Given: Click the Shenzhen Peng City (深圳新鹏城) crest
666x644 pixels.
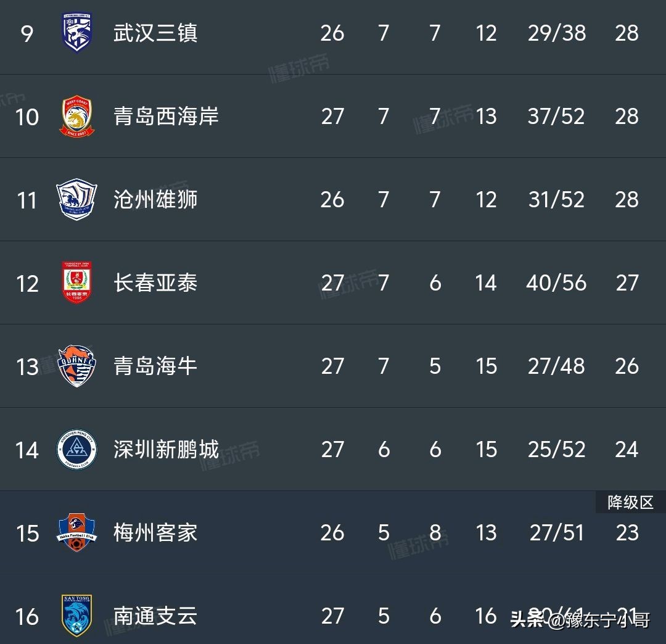Looking at the screenshot, I should (77, 450).
